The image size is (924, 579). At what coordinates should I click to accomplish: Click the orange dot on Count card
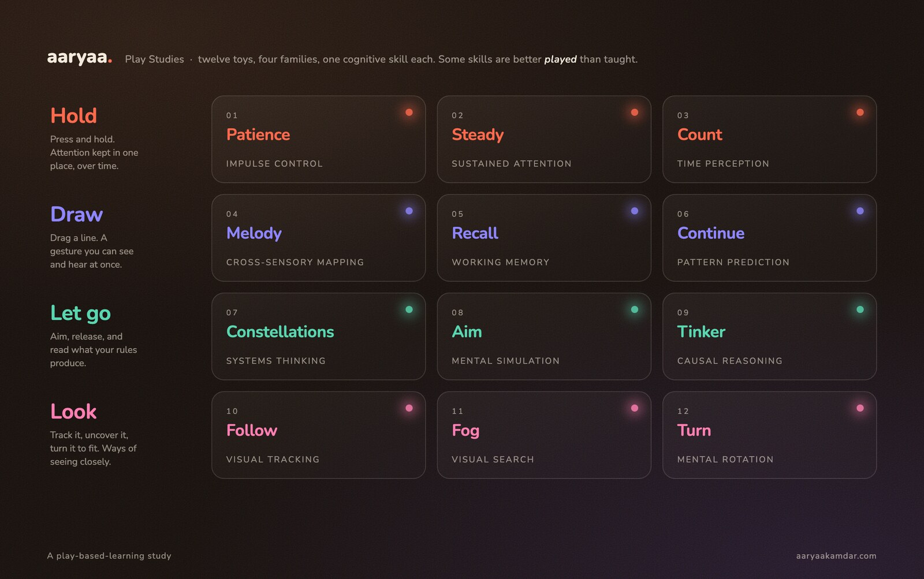tap(860, 113)
